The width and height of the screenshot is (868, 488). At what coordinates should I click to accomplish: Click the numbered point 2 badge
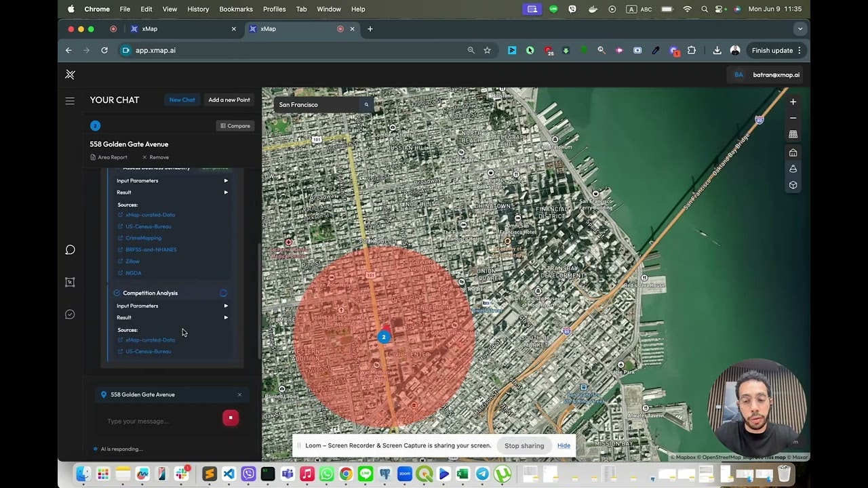pyautogui.click(x=95, y=125)
